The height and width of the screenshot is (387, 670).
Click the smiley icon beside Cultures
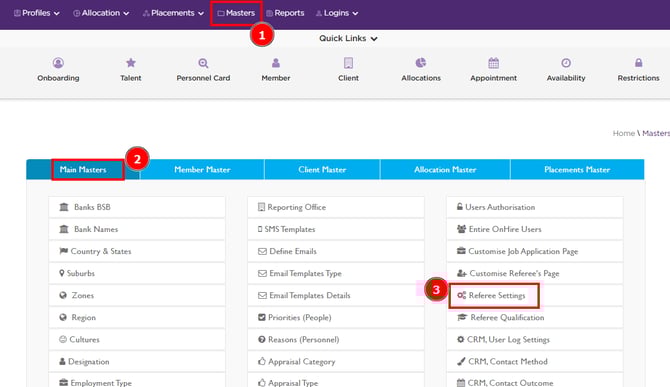(x=63, y=339)
